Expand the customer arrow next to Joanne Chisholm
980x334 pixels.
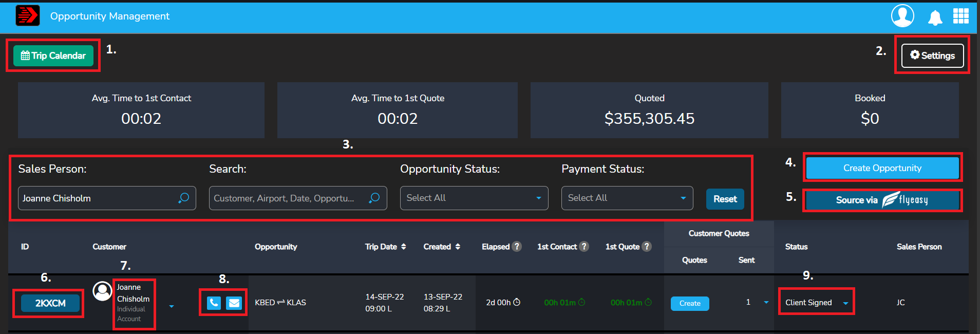(x=172, y=306)
